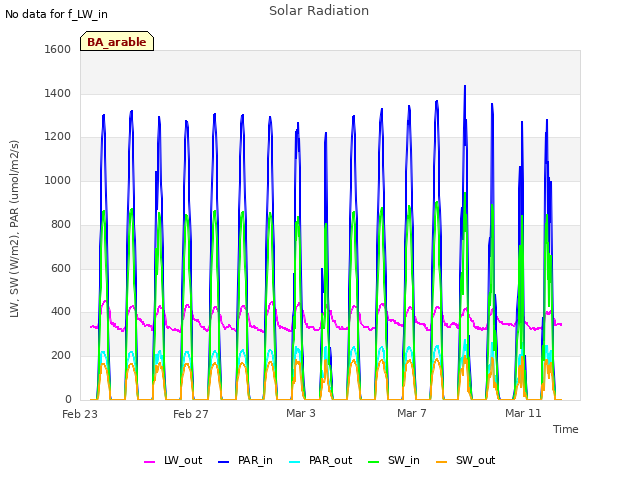This screenshot has width=640, height=480.
Task: Click the 1600 y-axis tick label
Action: pos(58,50)
